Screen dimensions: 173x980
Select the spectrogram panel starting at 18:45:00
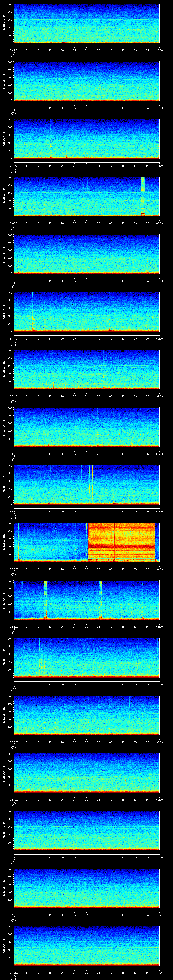point(87,81)
